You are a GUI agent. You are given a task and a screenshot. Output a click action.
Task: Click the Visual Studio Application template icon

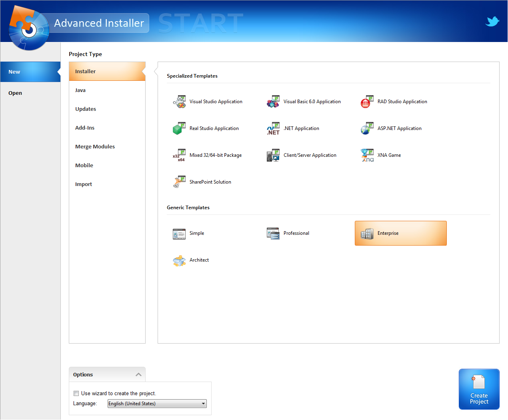pos(179,102)
